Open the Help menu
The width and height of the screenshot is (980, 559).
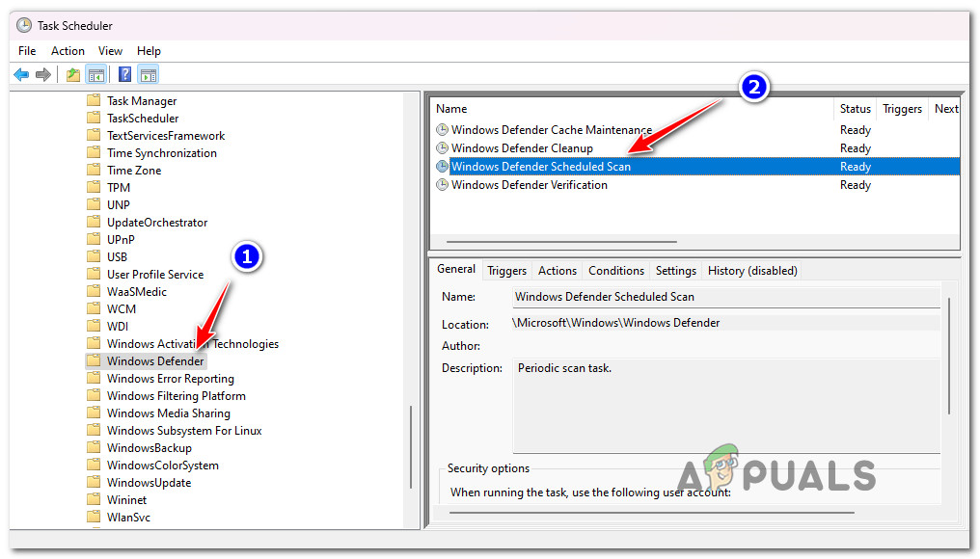[x=149, y=51]
